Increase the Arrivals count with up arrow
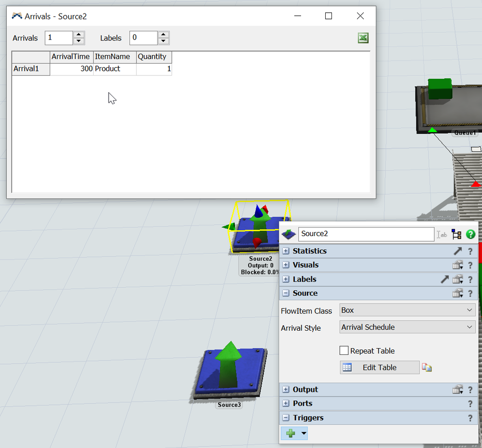Image resolution: width=482 pixels, height=448 pixels. [79, 35]
